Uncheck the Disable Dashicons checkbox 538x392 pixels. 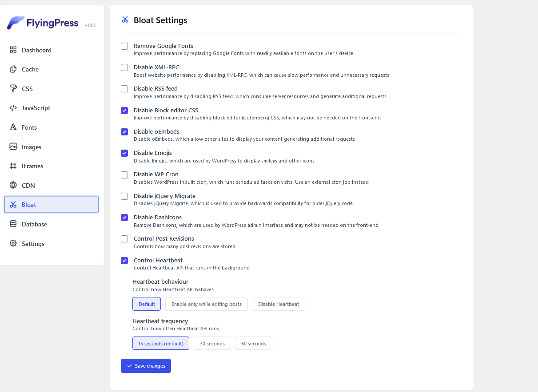point(124,218)
